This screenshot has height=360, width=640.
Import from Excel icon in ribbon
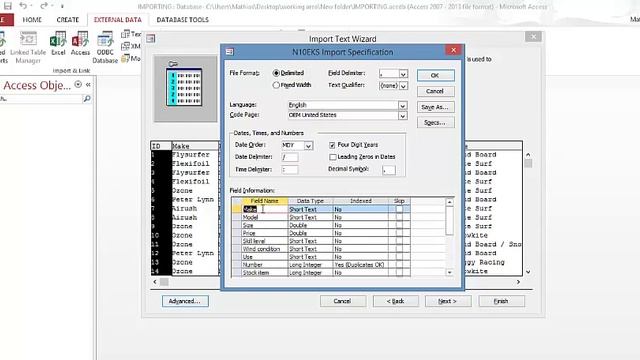(58, 40)
